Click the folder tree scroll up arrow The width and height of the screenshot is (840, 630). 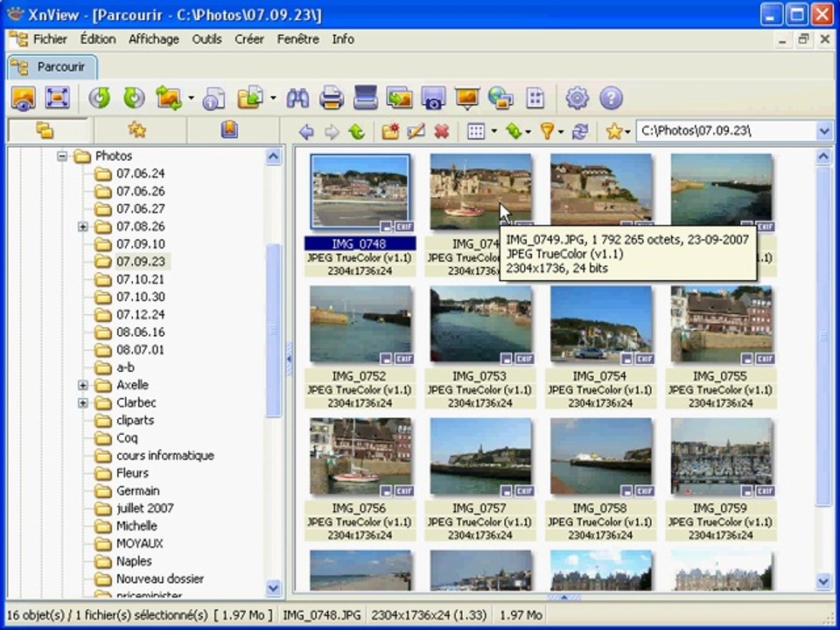point(273,157)
